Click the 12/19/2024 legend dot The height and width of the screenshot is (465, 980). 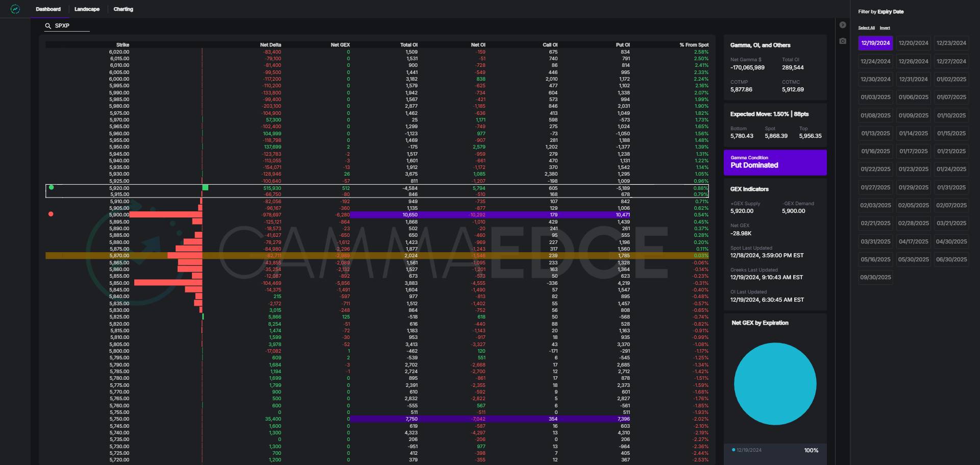point(733,450)
